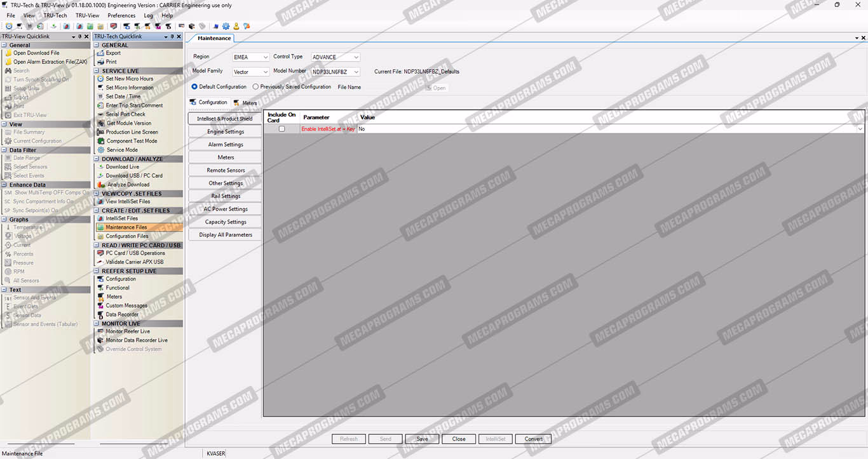Open Set Date / Time
Image resolution: width=868 pixels, height=459 pixels.
[x=123, y=96]
